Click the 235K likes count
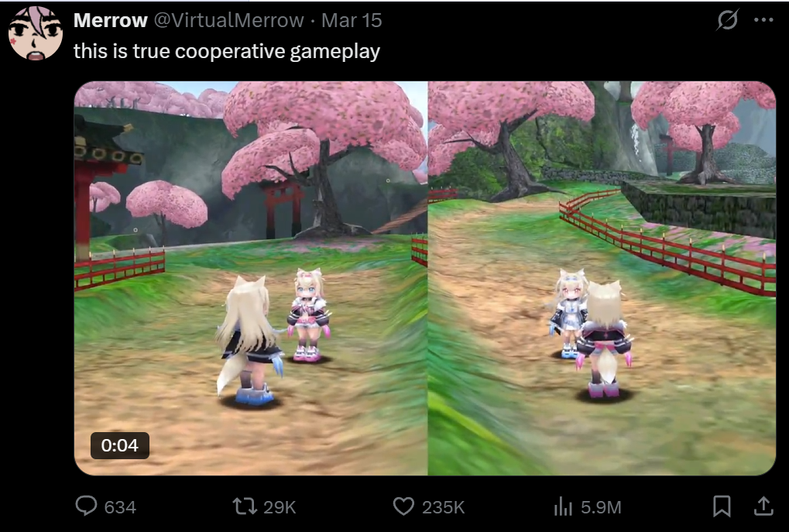 [x=444, y=507]
